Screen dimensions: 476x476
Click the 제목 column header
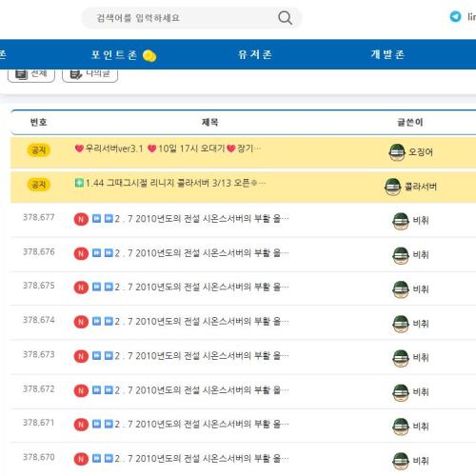pyautogui.click(x=209, y=123)
